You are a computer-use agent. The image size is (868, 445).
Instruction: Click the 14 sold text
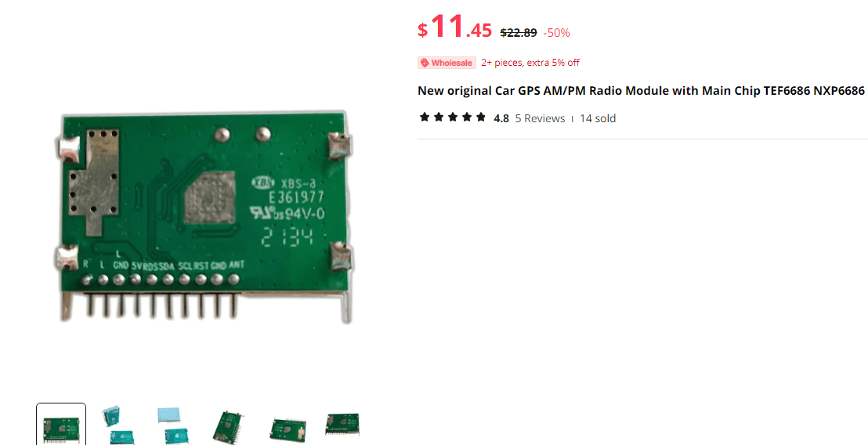(x=598, y=118)
